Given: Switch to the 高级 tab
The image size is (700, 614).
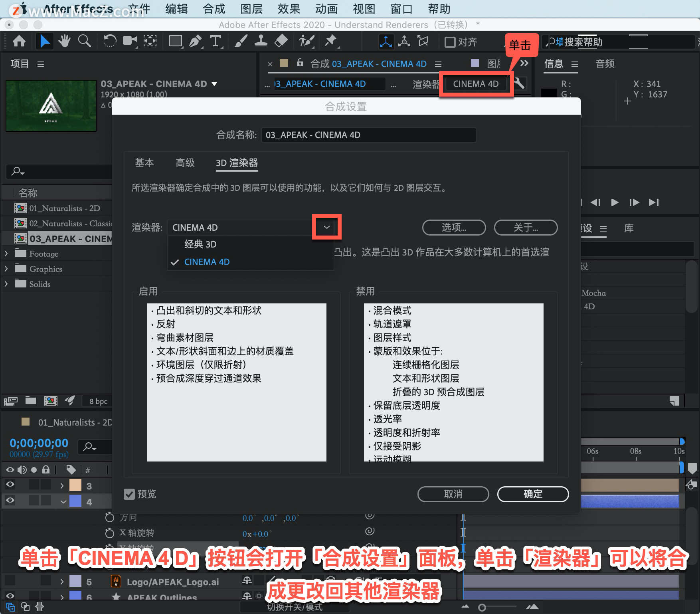Looking at the screenshot, I should pyautogui.click(x=185, y=162).
